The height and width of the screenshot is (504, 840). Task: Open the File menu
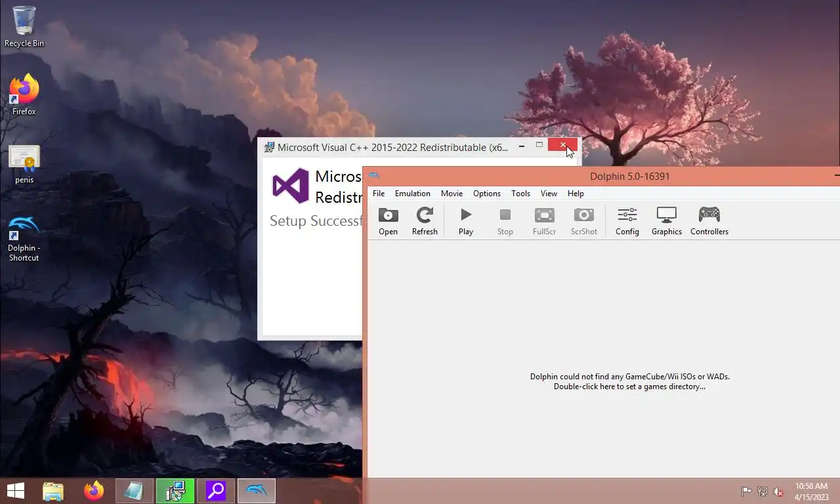coord(379,194)
